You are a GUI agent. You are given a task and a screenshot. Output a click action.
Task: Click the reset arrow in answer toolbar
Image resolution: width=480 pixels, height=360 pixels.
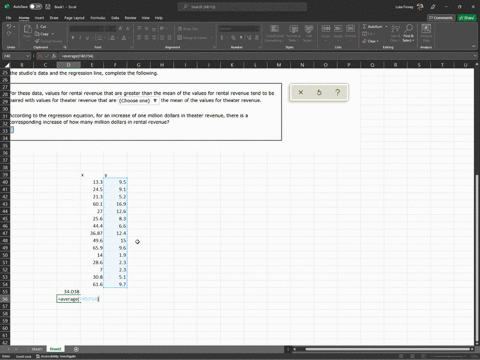pos(319,92)
